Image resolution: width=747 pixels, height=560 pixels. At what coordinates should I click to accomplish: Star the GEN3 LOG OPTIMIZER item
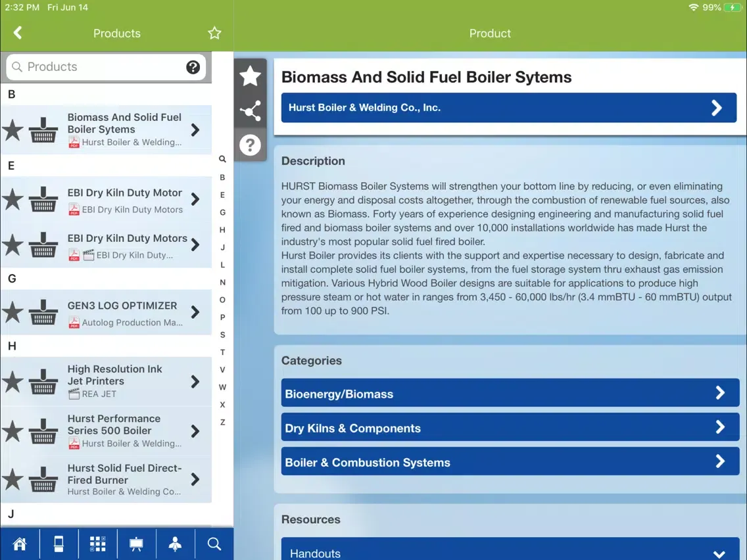tap(13, 312)
